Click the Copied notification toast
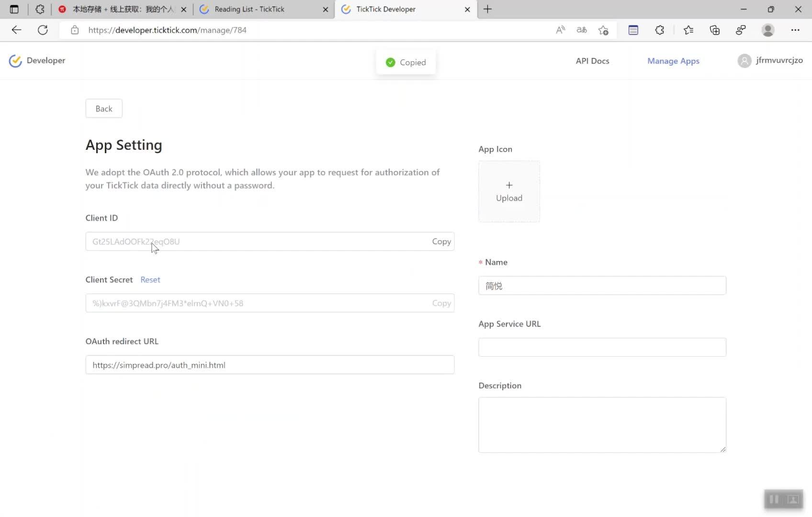 406,62
